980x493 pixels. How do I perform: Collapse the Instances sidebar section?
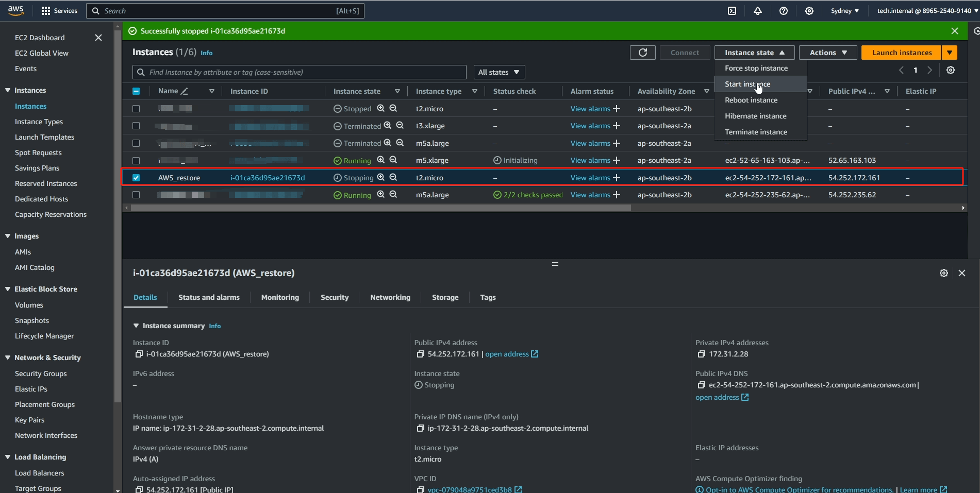(8, 90)
